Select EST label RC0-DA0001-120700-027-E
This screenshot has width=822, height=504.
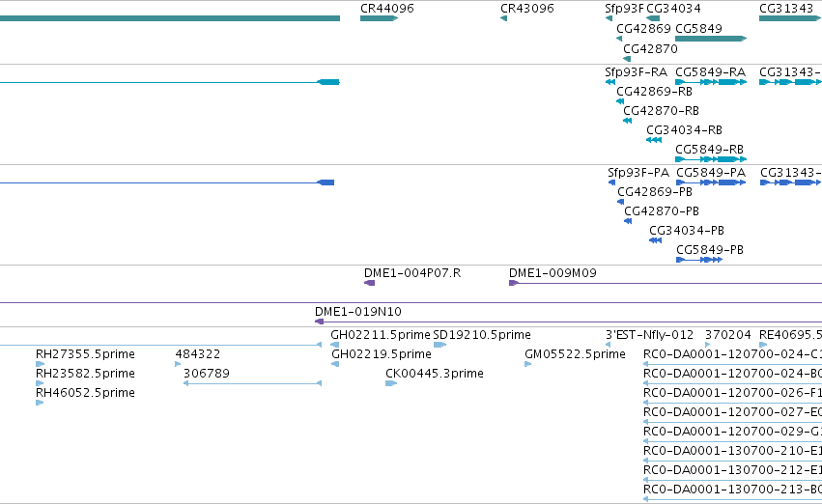(x=732, y=412)
